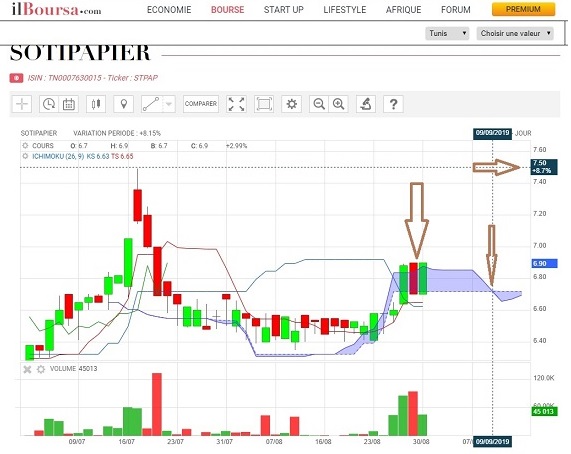Click the 120.0K volume axis label
The image size is (571, 454).
(544, 378)
